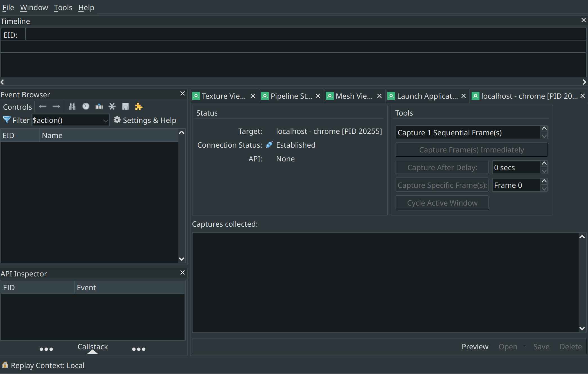The image size is (588, 374).
Task: Open Settings & Help for event filtering
Action: 145,120
